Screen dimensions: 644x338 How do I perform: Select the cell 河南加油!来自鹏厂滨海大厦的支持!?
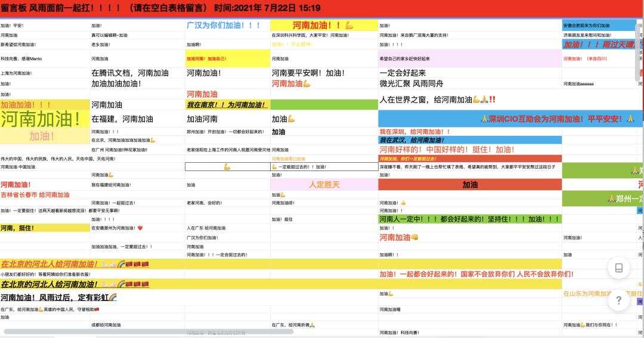pos(470,35)
